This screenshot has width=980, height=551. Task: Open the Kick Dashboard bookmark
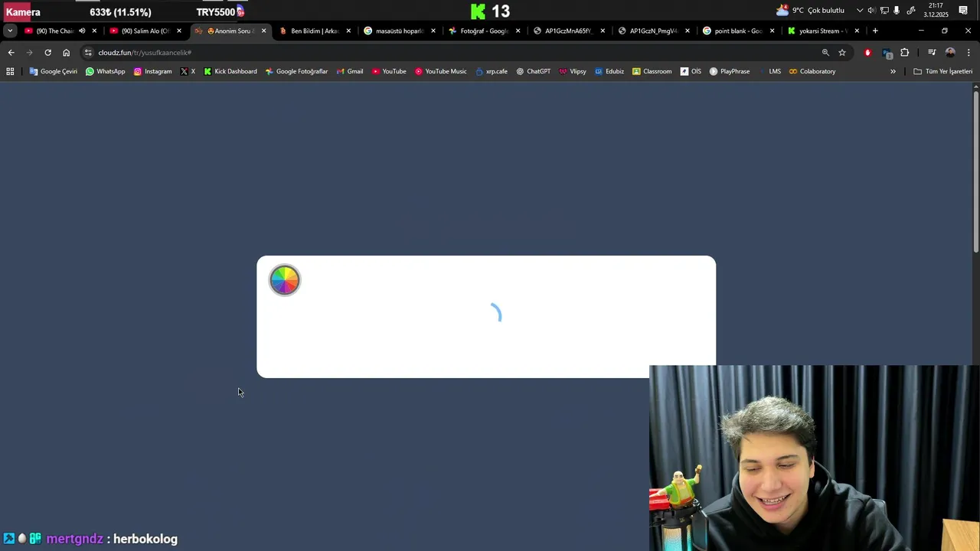[x=230, y=71]
